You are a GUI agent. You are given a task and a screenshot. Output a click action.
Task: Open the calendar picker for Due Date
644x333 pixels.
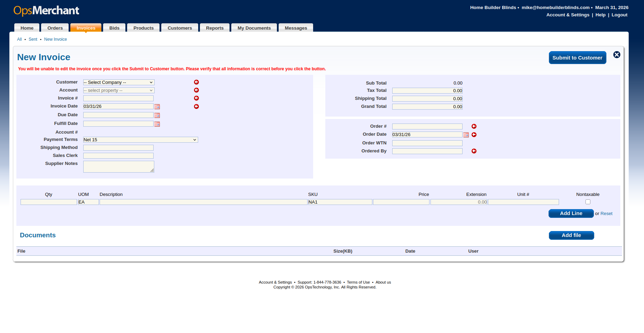click(157, 115)
